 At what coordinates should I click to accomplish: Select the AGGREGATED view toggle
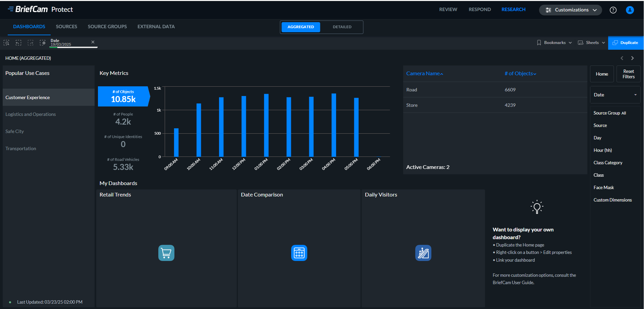(301, 27)
